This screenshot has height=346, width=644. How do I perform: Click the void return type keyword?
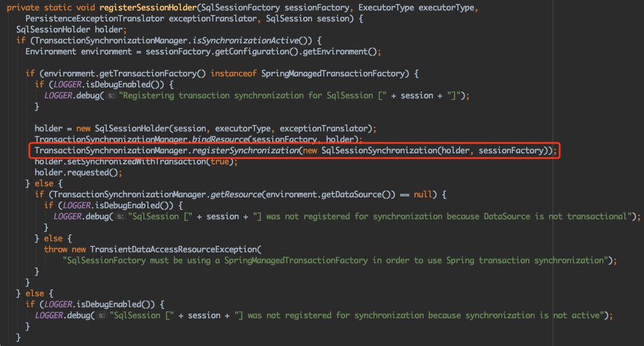tap(86, 8)
